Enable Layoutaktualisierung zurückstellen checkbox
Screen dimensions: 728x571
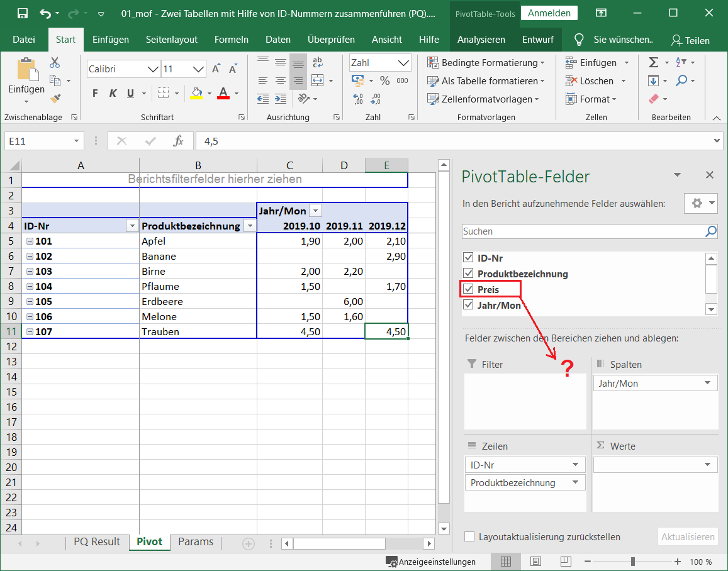click(469, 536)
